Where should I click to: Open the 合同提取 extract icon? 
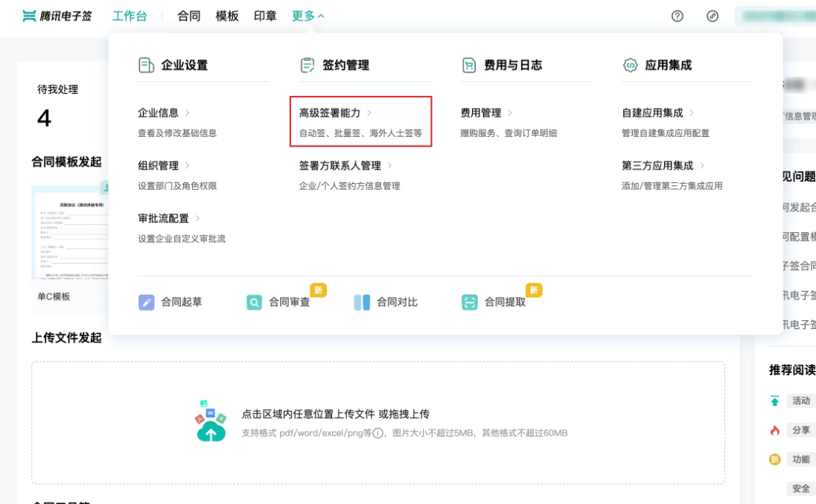[x=469, y=302]
